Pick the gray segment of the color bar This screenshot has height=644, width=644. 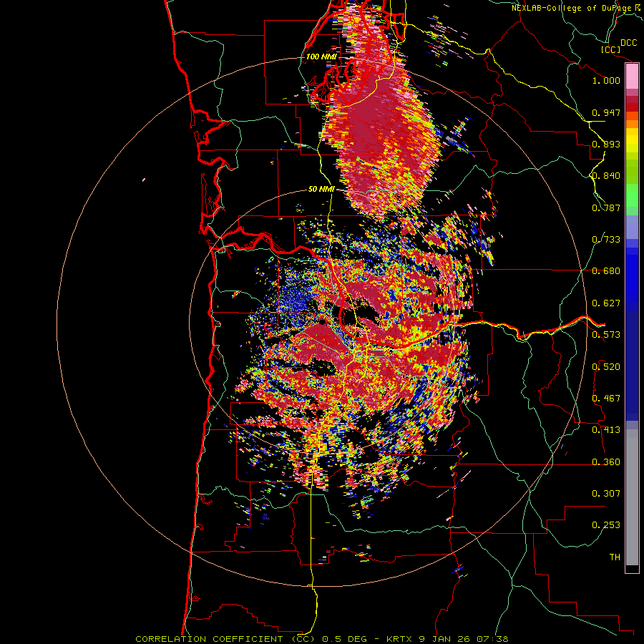[632, 497]
